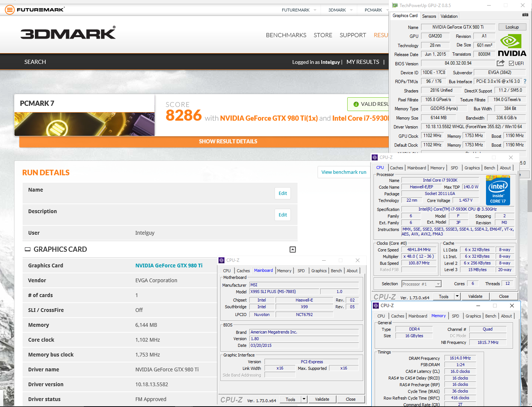Open the Processor #1 selection combo box

pos(421,284)
